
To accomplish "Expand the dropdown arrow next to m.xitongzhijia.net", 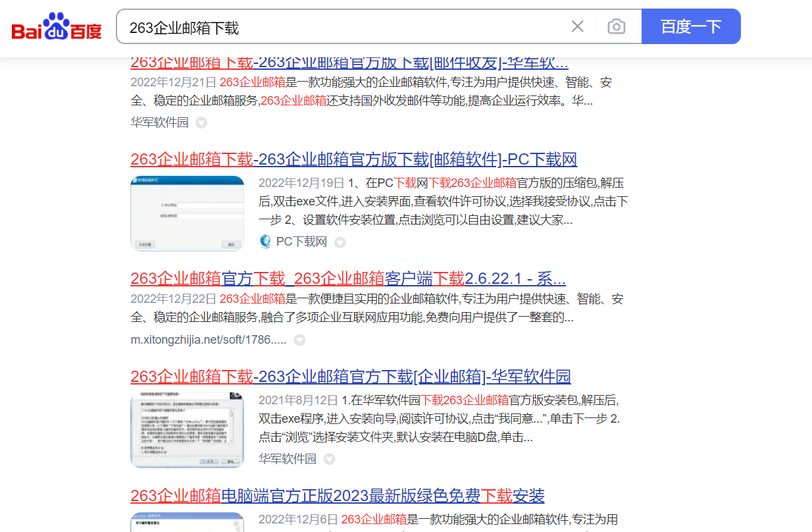I will (299, 340).
